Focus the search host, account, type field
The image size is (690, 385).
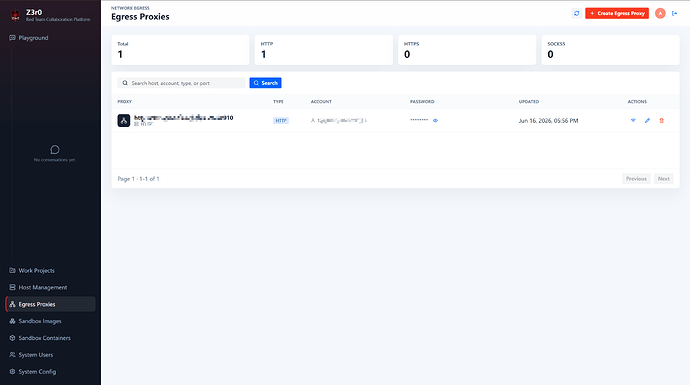point(181,83)
